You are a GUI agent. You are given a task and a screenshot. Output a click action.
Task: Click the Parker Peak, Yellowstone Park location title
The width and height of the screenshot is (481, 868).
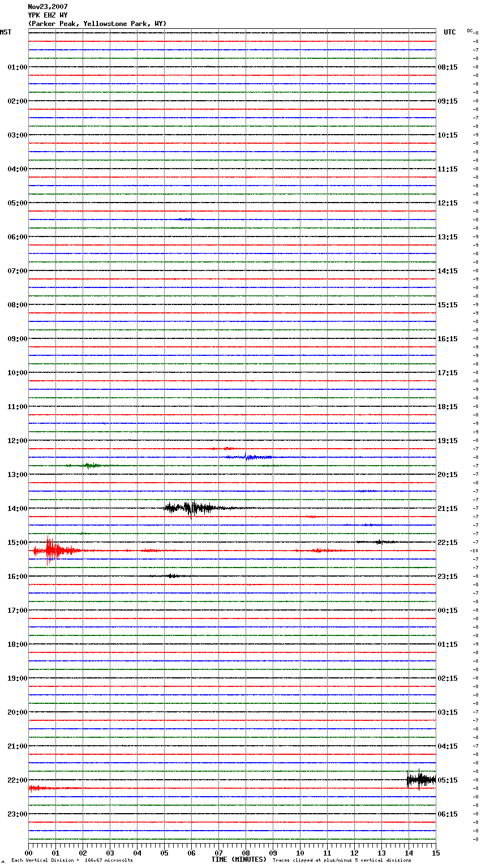[x=97, y=24]
